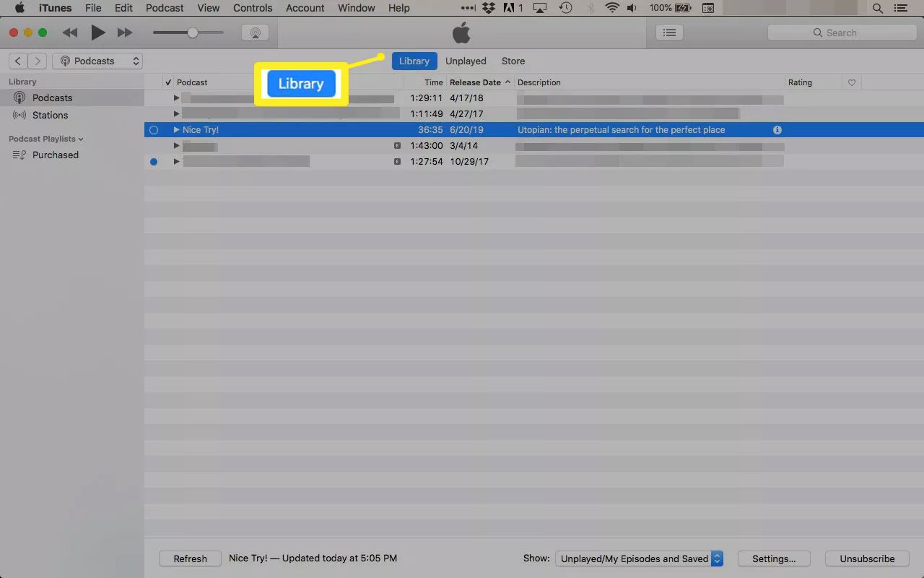924x578 pixels.
Task: Open the Show episodes dropdown
Action: tap(640, 558)
